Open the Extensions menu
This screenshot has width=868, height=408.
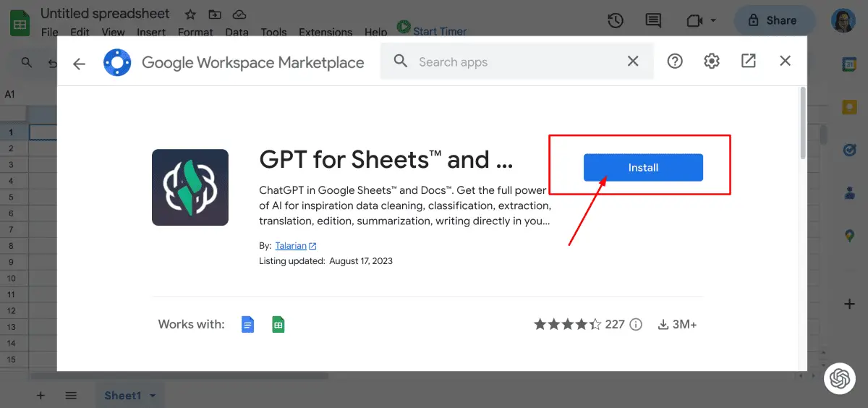tap(326, 32)
